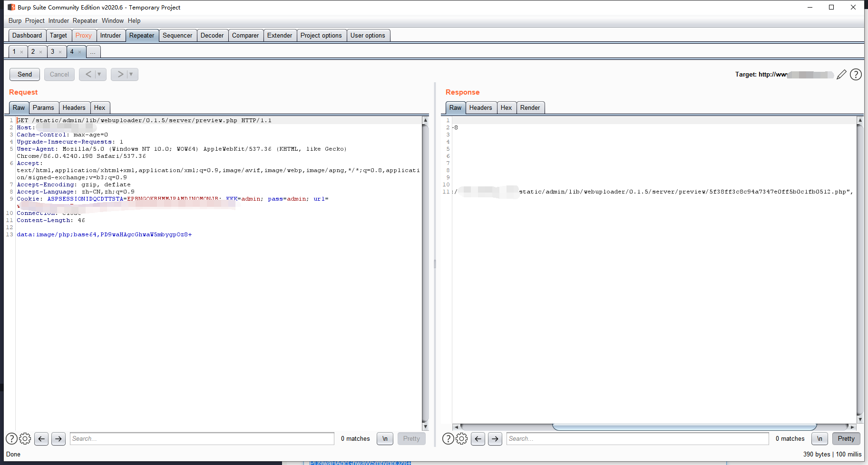Open request panel help icon
Screen dimensions: 868x465
point(11,439)
